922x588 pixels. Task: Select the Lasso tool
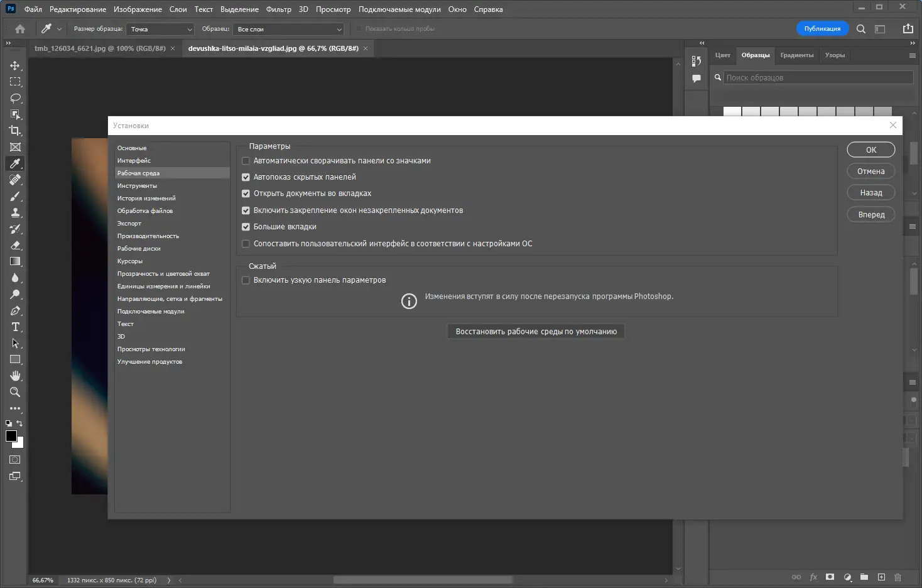point(15,98)
